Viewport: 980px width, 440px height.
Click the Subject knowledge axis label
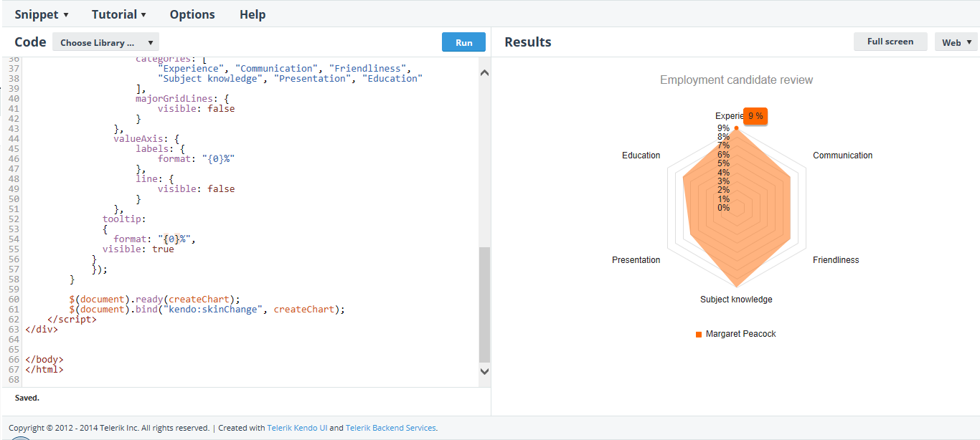click(736, 300)
